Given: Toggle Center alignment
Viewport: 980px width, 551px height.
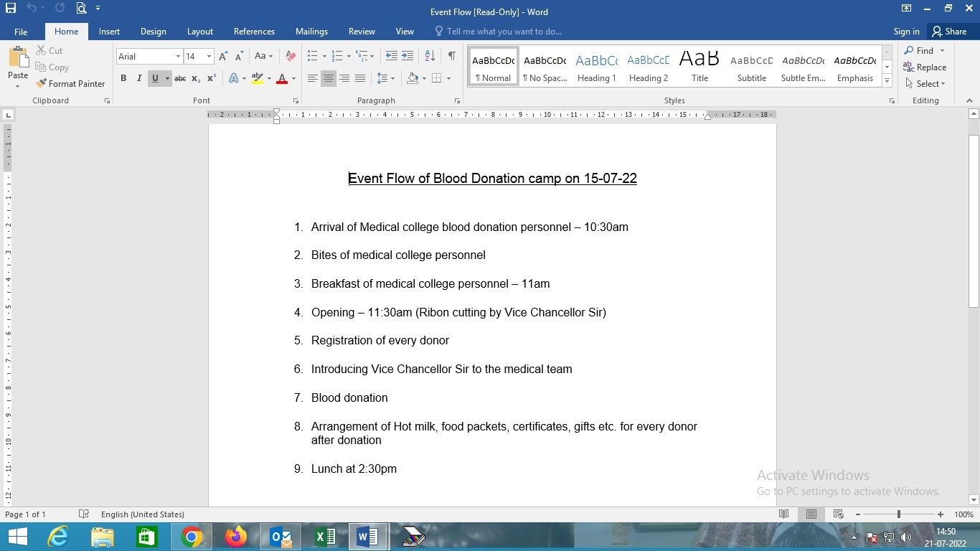Looking at the screenshot, I should coord(329,78).
